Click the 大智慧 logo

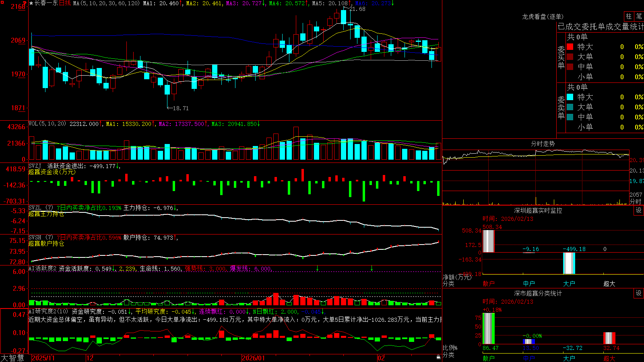pyautogui.click(x=12, y=358)
